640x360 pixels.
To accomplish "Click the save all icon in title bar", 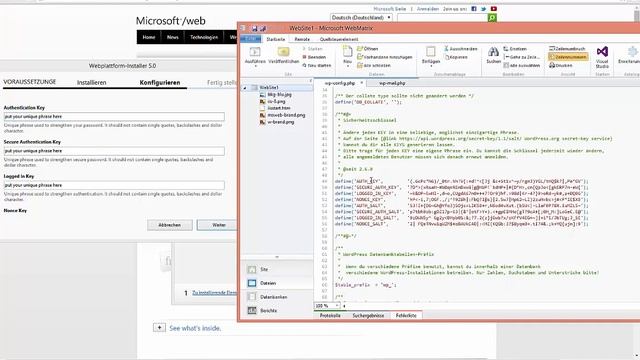I will click(263, 29).
